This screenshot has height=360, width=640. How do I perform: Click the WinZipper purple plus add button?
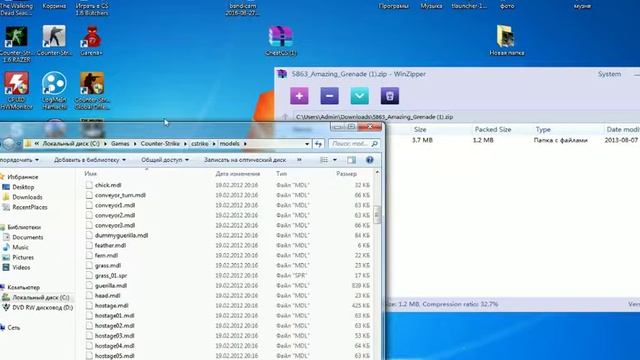(x=299, y=96)
